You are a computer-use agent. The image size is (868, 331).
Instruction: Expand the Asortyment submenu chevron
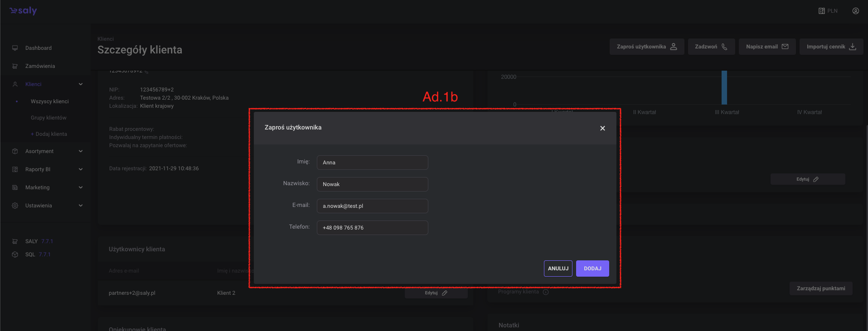tap(81, 151)
